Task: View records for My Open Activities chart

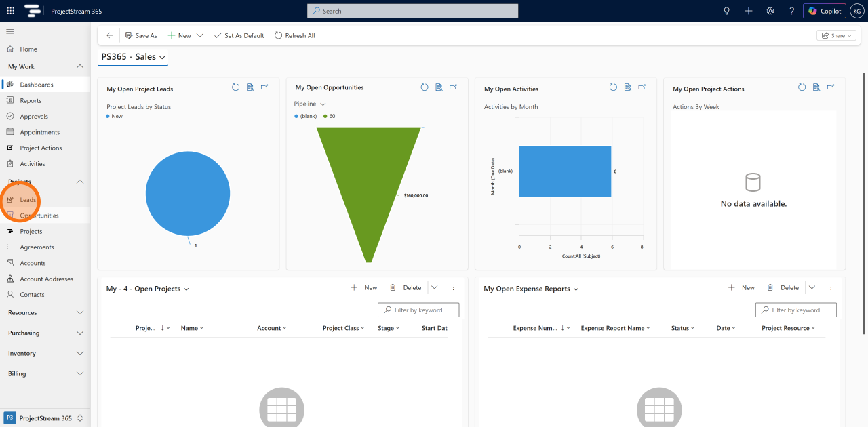Action: point(628,87)
